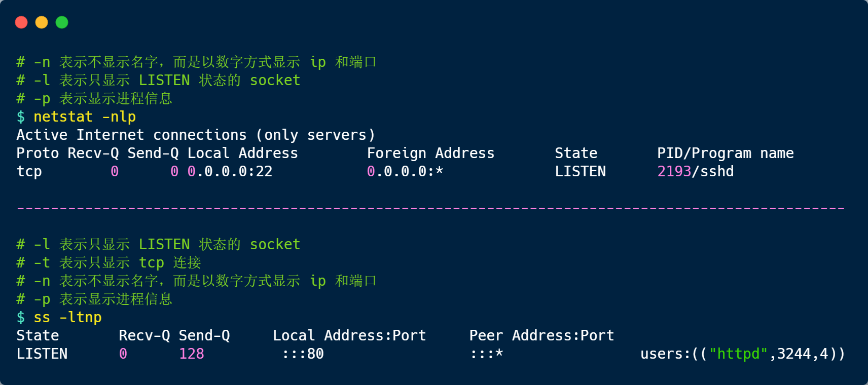Click the netstat -nlp command text
The width and height of the screenshot is (868, 385).
click(85, 117)
